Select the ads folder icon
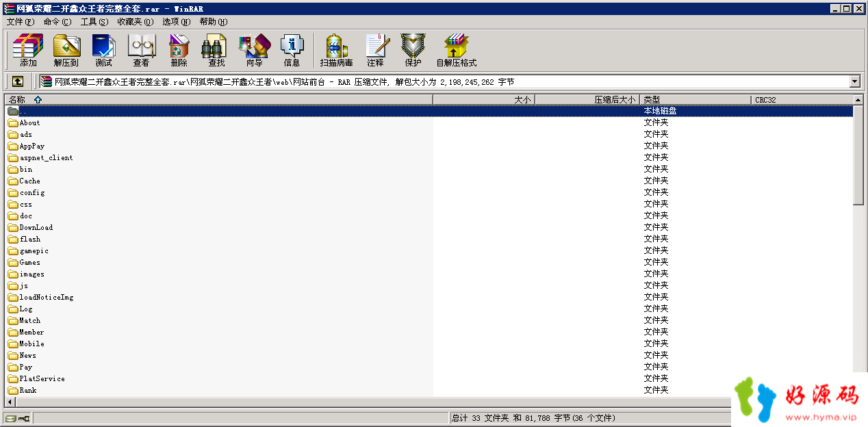The image size is (868, 427). [13, 135]
